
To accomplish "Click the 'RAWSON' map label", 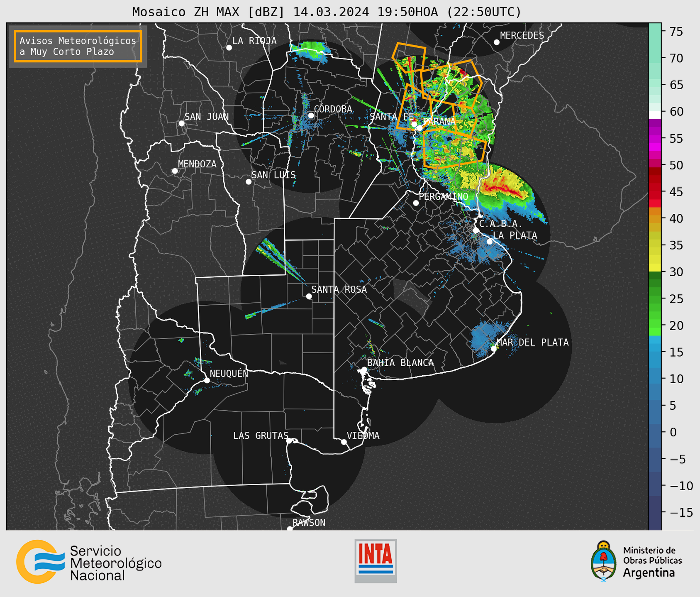I will (309, 523).
